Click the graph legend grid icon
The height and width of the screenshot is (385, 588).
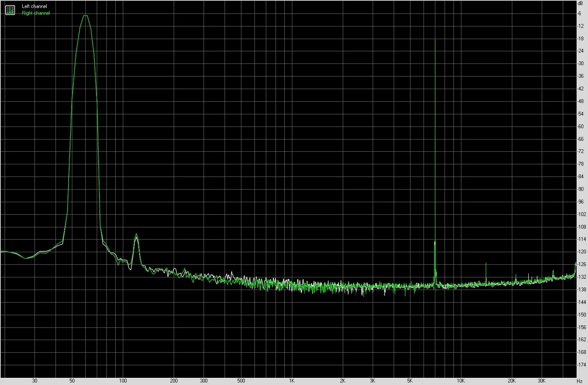point(10,10)
